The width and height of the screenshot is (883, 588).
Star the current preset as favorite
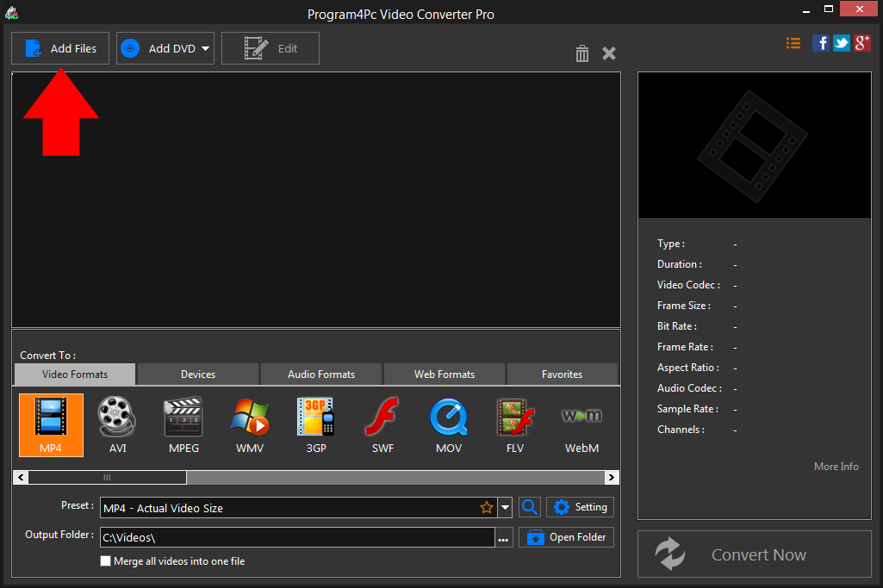click(487, 507)
